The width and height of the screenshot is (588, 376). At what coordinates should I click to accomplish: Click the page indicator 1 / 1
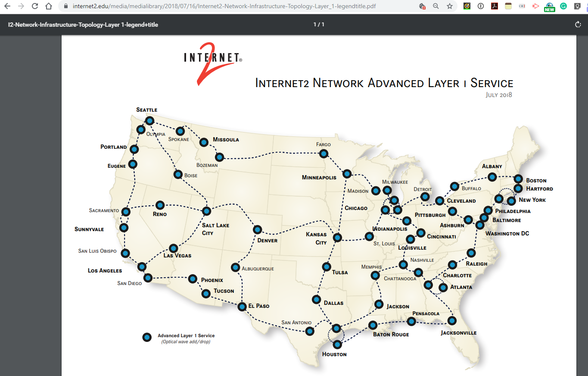(x=319, y=25)
